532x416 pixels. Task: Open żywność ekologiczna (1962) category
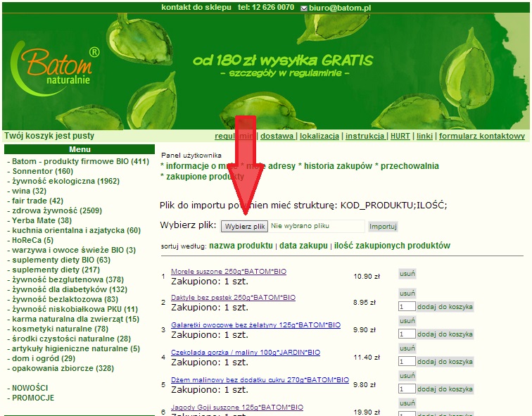point(66,181)
